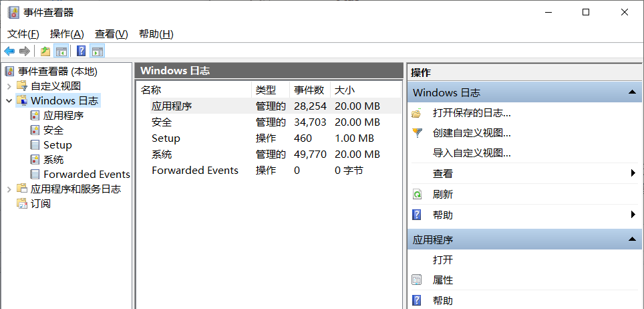
Task: Click help icon in 应用程序 actions section
Action: [x=417, y=300]
